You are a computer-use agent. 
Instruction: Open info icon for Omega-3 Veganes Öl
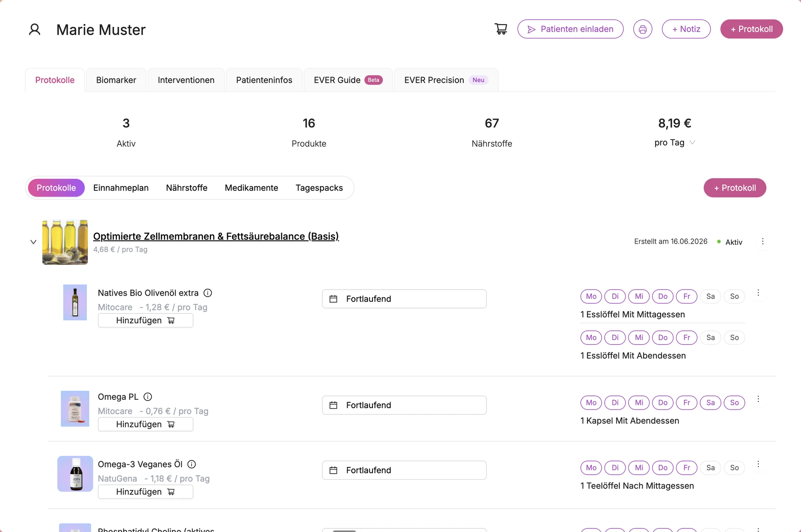click(192, 464)
